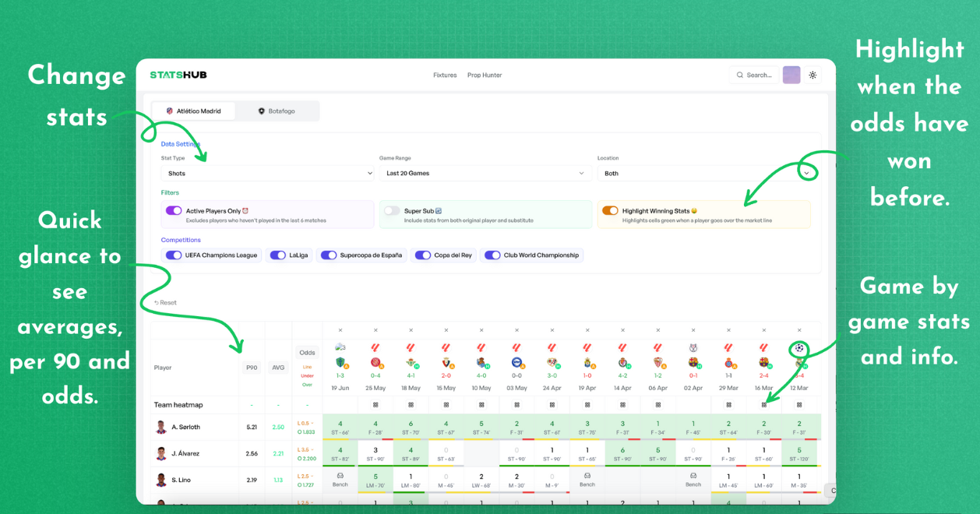Remove the 02 Apr game column
The height and width of the screenshot is (514, 980).
(x=693, y=330)
